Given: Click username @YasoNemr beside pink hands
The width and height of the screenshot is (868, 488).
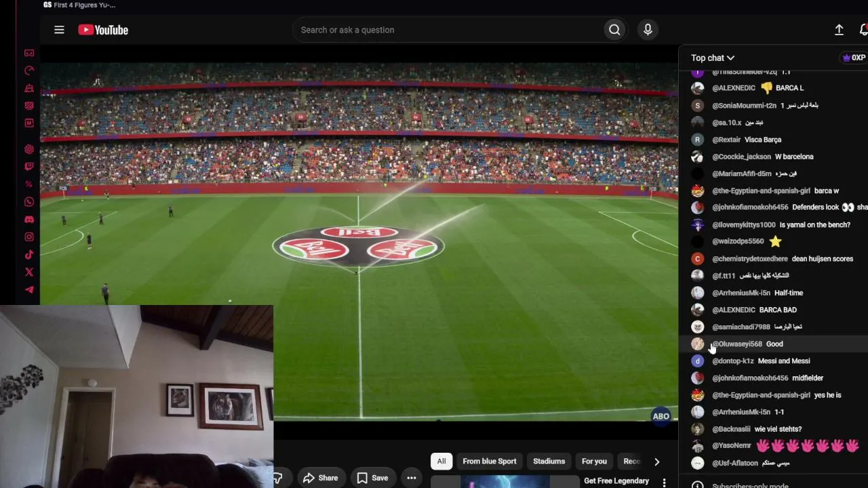Looking at the screenshot, I should 732,446.
